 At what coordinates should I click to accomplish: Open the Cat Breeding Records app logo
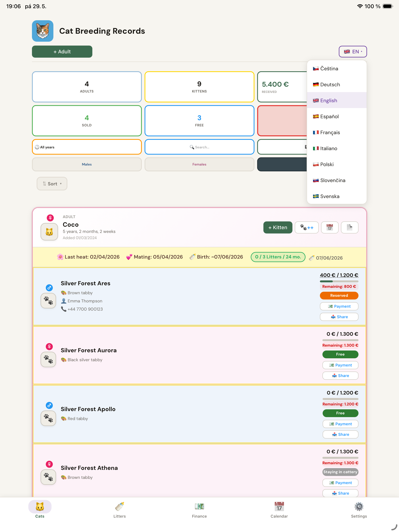(43, 31)
